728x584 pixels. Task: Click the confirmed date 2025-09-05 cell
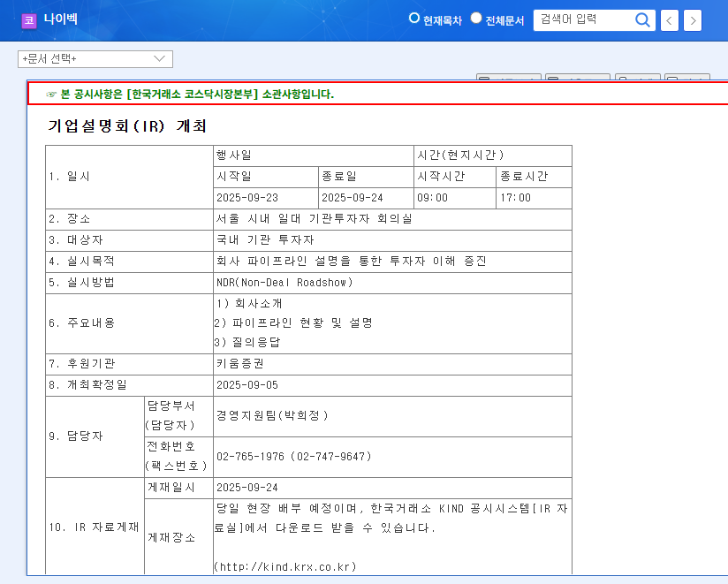[392, 385]
